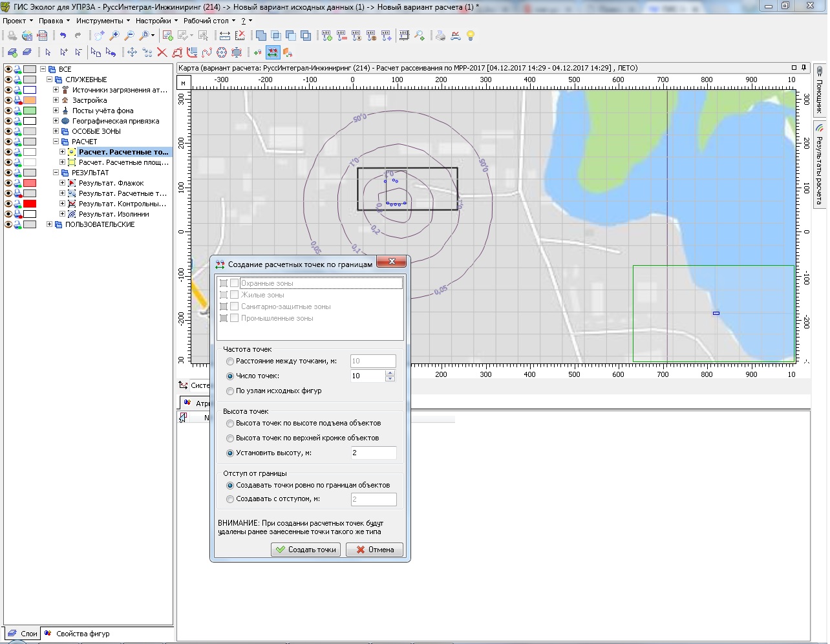Click the highlighted points-by-borders tool icon
This screenshot has height=644, width=830.
click(273, 52)
